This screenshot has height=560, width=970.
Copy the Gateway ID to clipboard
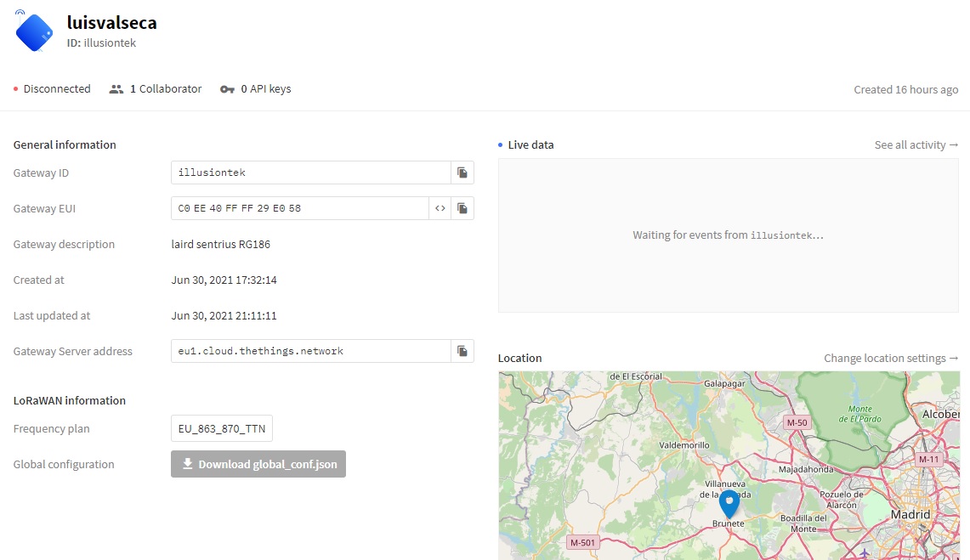(462, 173)
